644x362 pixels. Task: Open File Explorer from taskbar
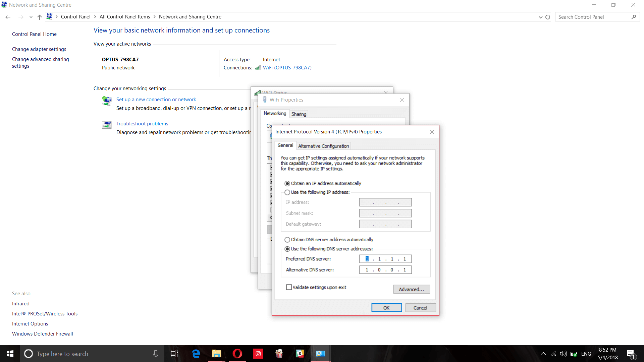click(216, 354)
